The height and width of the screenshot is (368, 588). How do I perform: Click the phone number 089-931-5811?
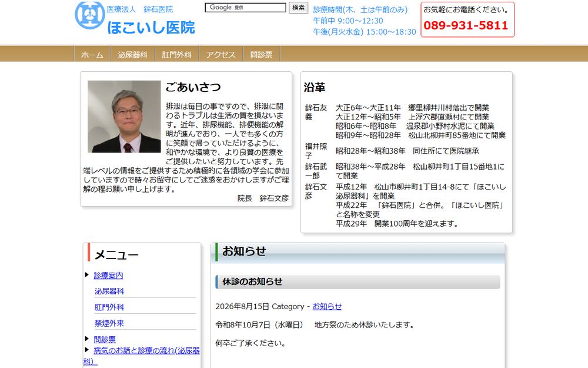466,25
